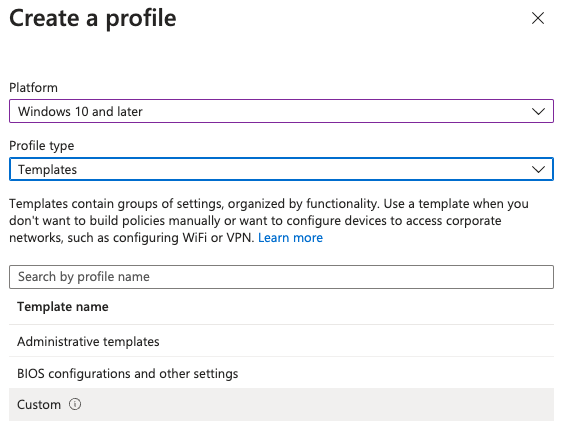This screenshot has width=570, height=429.
Task: Click the selected 'Templates' value text
Action: click(48, 170)
